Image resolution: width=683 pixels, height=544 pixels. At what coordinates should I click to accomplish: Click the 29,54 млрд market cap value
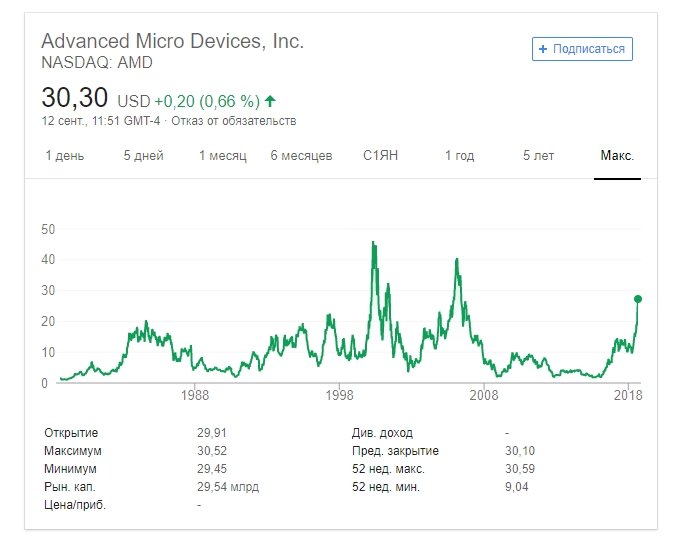(230, 487)
